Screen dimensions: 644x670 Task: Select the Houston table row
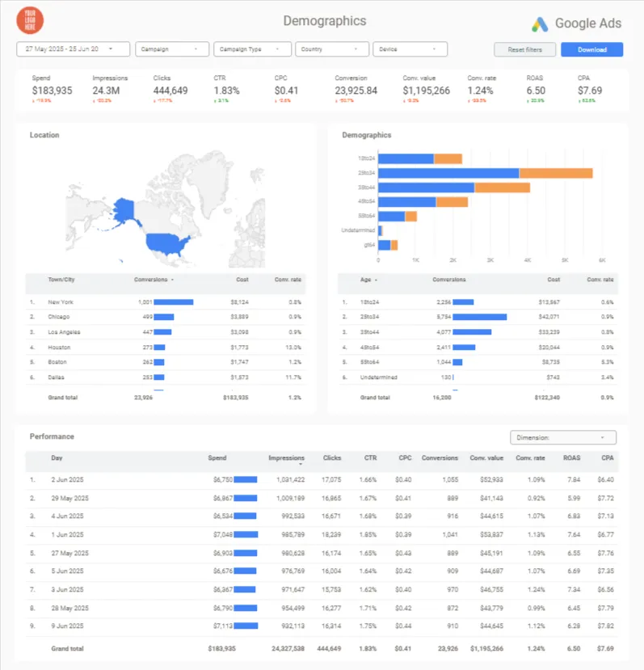(166, 348)
